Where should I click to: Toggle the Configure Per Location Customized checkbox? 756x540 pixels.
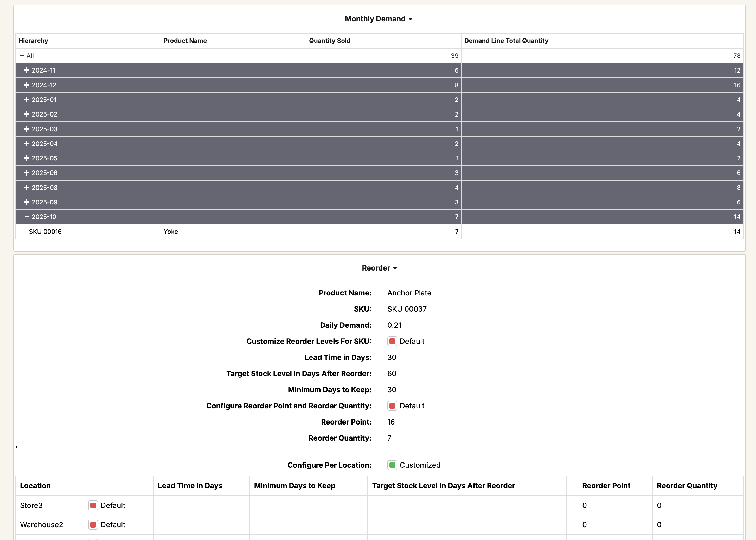[392, 465]
